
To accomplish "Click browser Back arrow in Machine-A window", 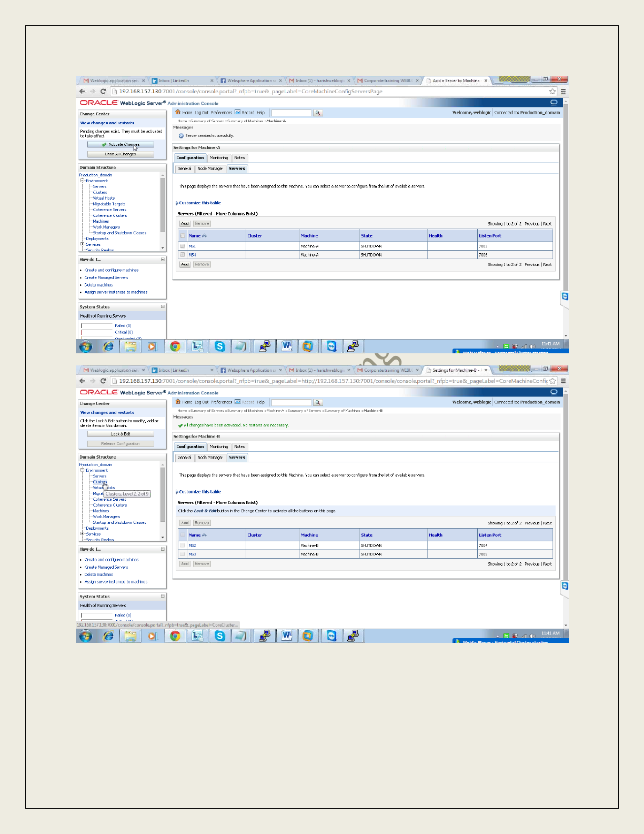I will pos(82,91).
